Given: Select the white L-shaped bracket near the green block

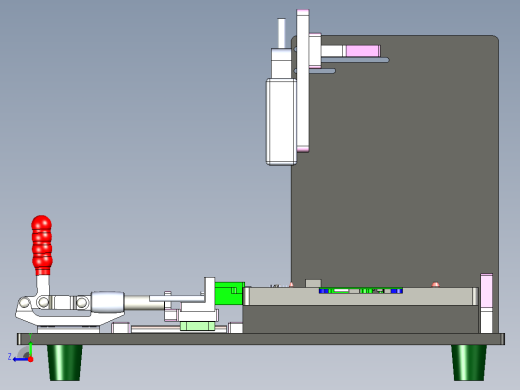Looking at the screenshot, I should coord(210,295).
